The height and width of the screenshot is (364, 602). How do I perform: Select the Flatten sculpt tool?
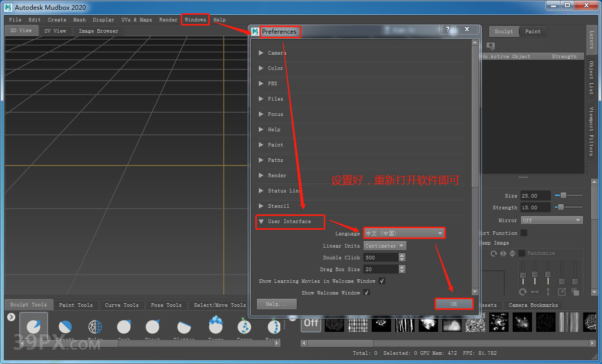pyautogui.click(x=184, y=327)
